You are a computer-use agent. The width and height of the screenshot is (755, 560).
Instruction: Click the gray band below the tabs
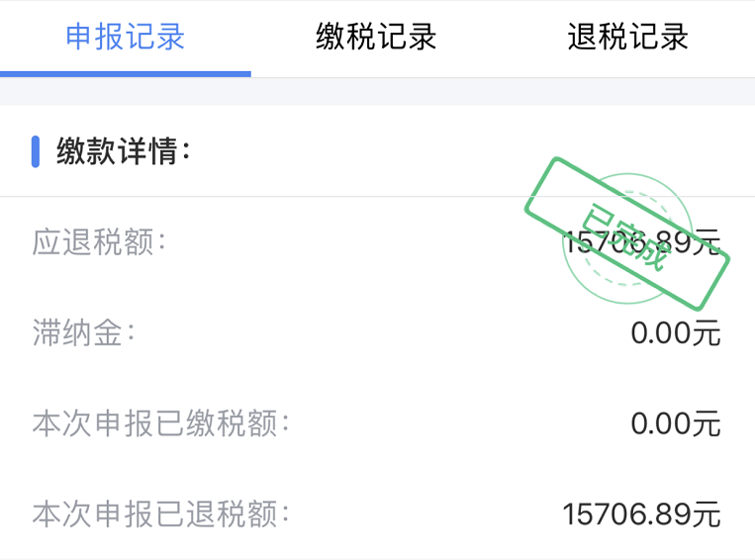click(x=377, y=92)
